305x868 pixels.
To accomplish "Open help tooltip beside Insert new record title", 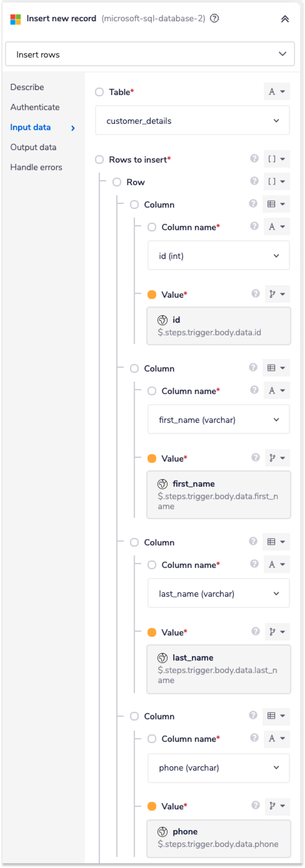I will point(215,19).
